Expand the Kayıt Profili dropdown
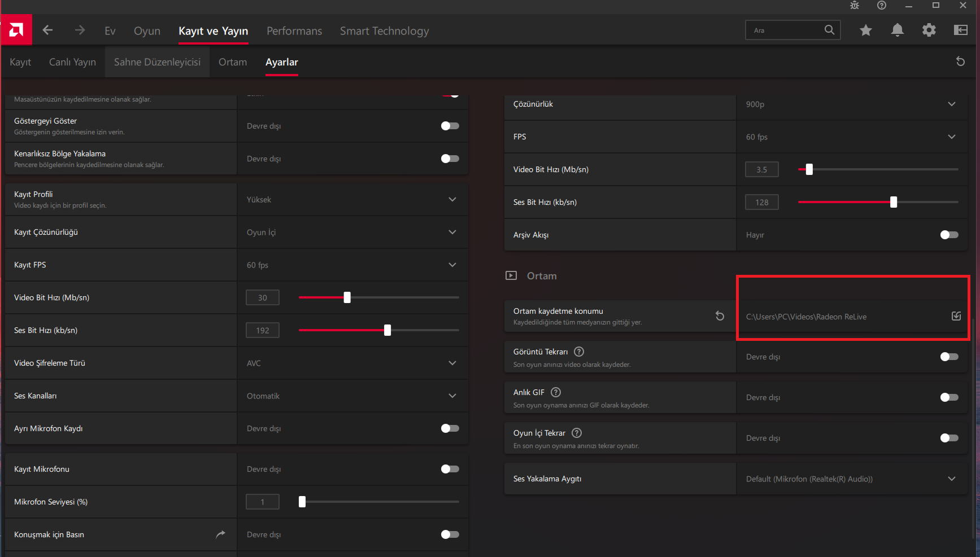This screenshot has width=980, height=557. coord(452,200)
